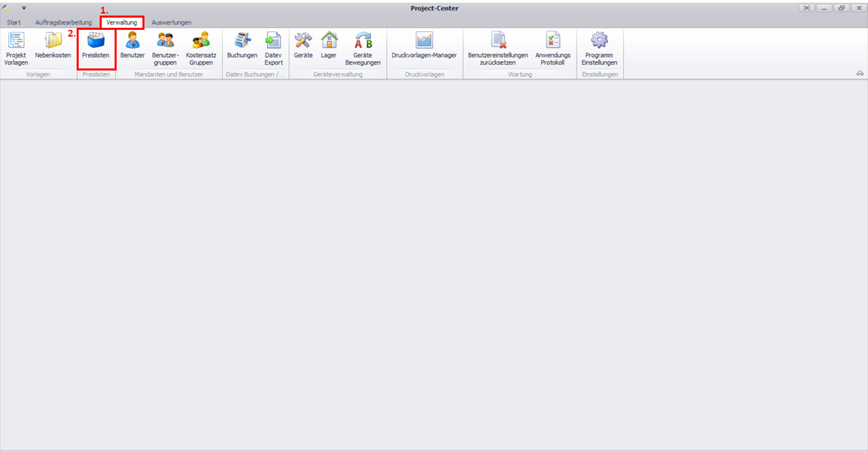This screenshot has height=452, width=868.
Task: Switch to the Start tab
Action: click(14, 22)
